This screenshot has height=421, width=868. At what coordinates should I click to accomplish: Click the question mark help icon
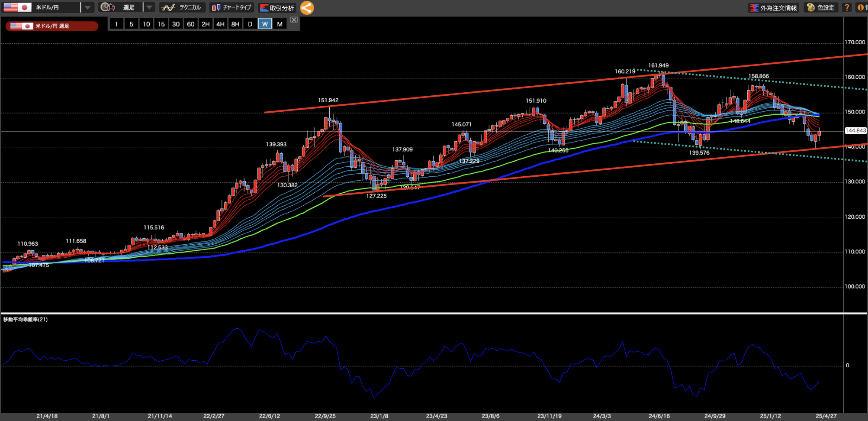click(847, 7)
